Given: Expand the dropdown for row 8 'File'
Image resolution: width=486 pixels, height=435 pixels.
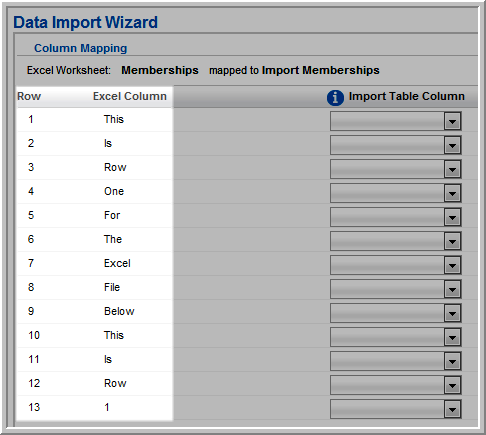Looking at the screenshot, I should pos(396,289).
